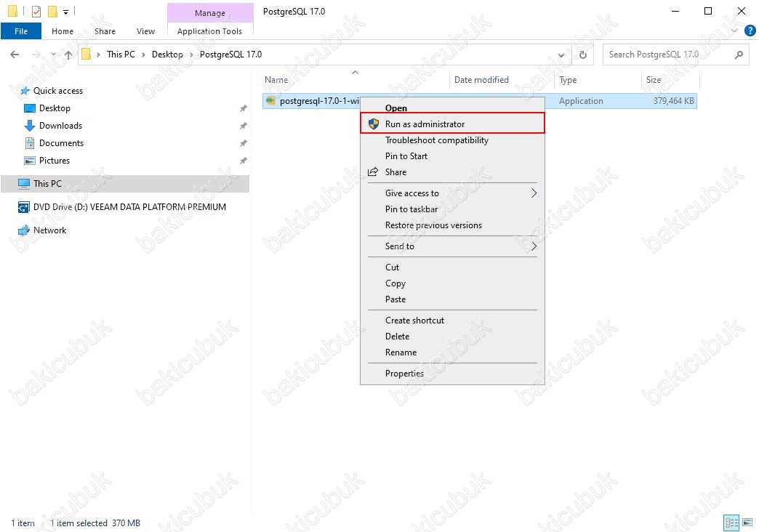759x532 pixels.
Task: Click the Network sidebar icon
Action: coord(24,230)
